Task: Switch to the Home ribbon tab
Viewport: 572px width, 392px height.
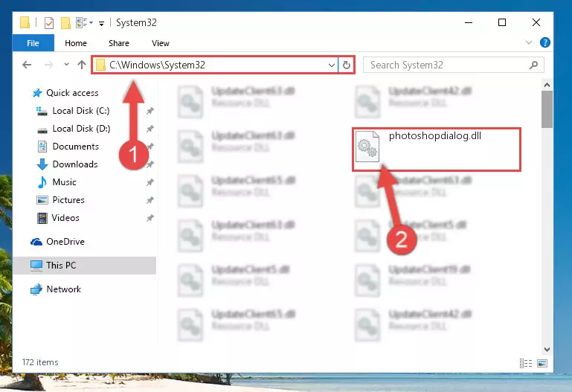Action: [x=76, y=43]
